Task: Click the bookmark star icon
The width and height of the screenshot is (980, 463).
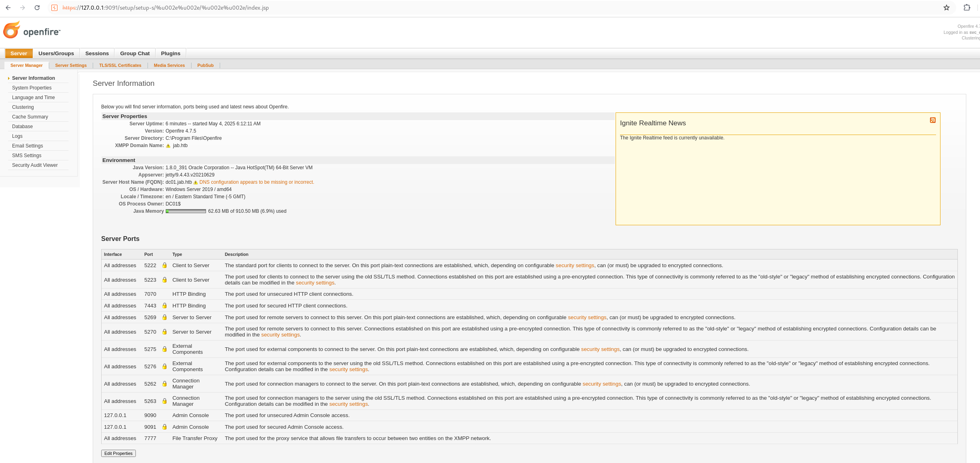Action: [946, 8]
